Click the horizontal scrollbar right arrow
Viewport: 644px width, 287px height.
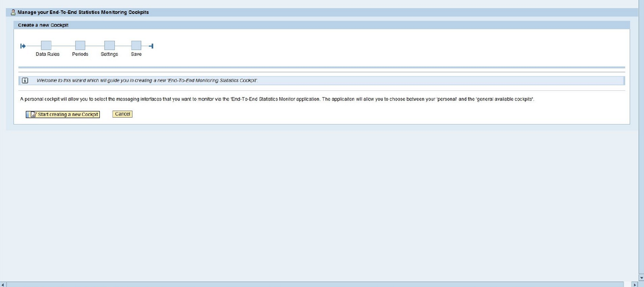tap(635, 284)
